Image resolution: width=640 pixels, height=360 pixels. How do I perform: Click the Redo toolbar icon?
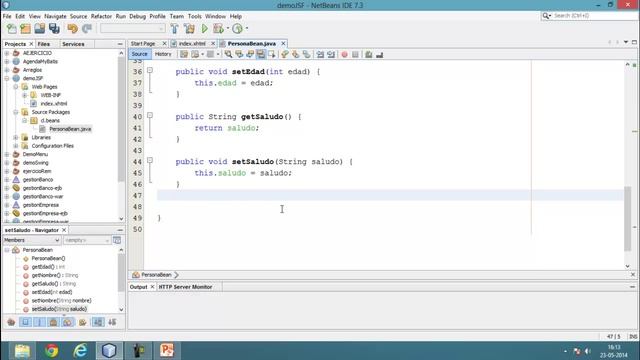(87, 29)
